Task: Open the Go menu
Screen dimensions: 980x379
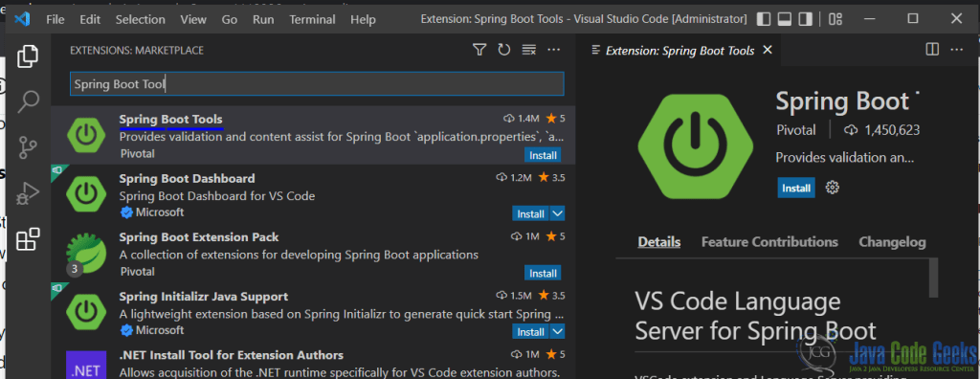Action: pyautogui.click(x=230, y=19)
